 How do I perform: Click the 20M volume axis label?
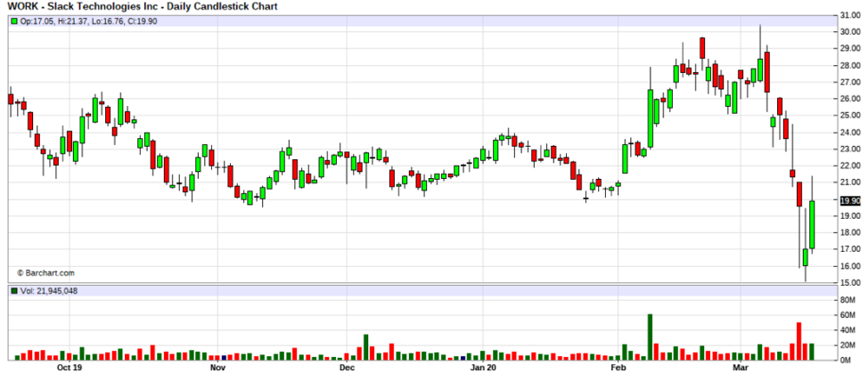click(x=848, y=345)
